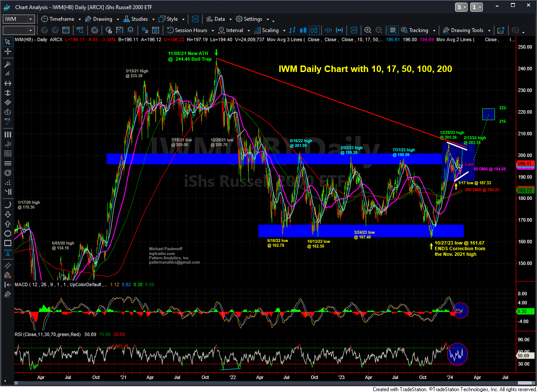
Task: Select the grid square drawing tool
Action: pos(7,154)
